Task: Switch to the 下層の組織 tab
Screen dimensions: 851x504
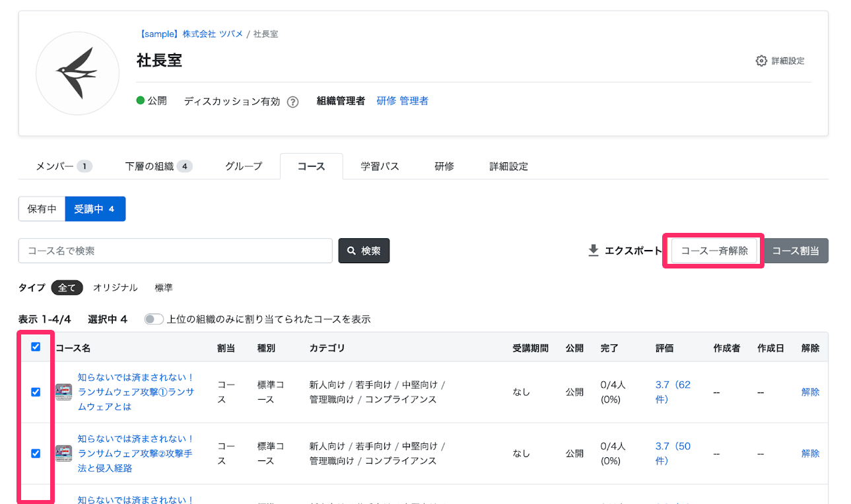Action: tap(158, 166)
